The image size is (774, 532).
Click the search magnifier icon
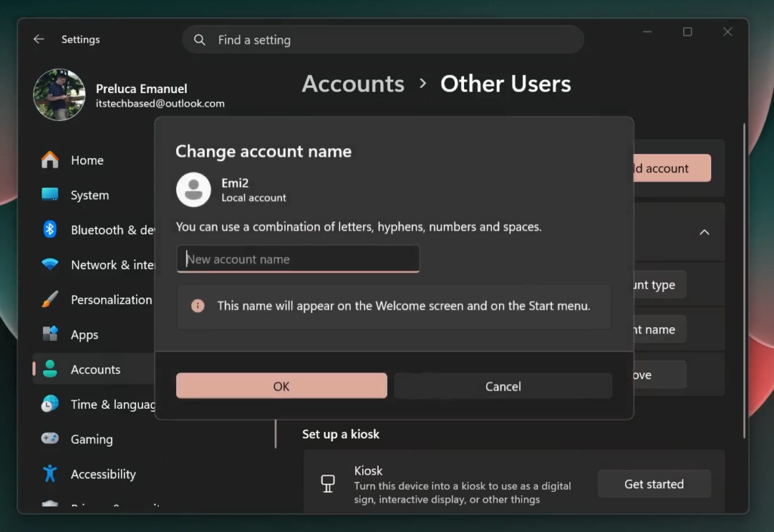(200, 40)
